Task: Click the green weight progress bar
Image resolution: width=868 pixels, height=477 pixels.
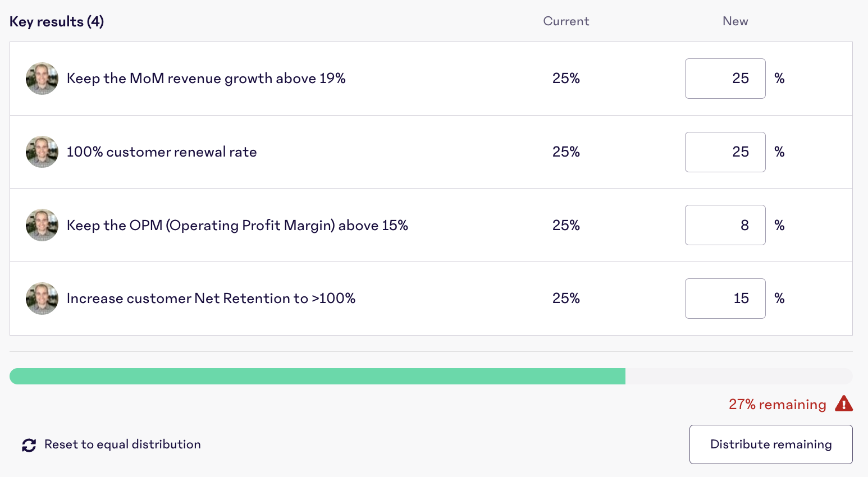Action: (x=317, y=377)
